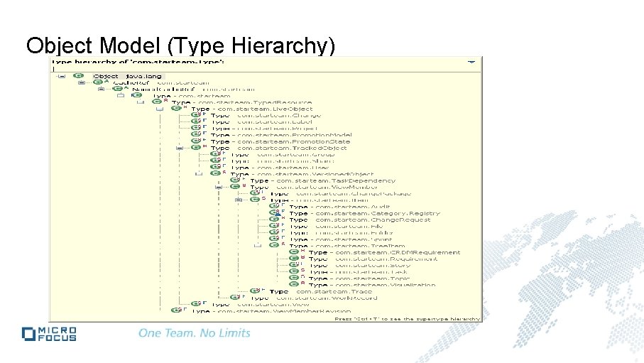Select 'Type - com.starteam.LiveObject' text
The width and height of the screenshot is (644, 363).
pyautogui.click(x=252, y=109)
